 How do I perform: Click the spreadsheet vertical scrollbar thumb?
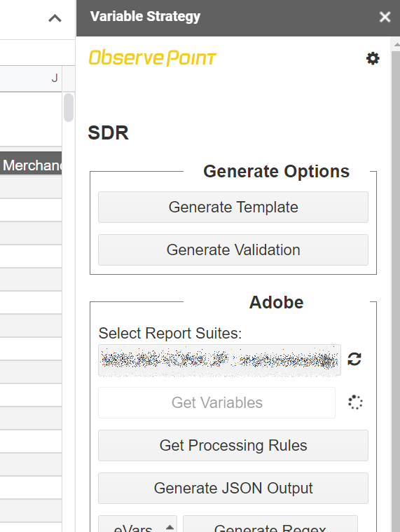coord(69,107)
